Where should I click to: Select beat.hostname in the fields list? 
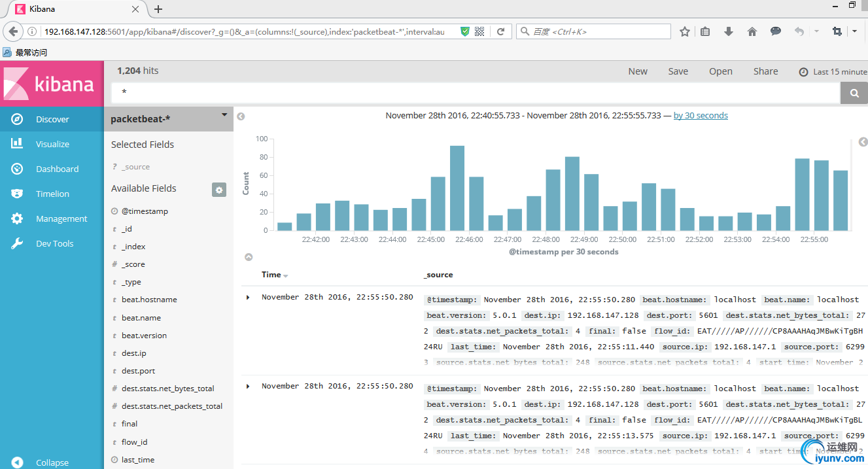coord(149,300)
